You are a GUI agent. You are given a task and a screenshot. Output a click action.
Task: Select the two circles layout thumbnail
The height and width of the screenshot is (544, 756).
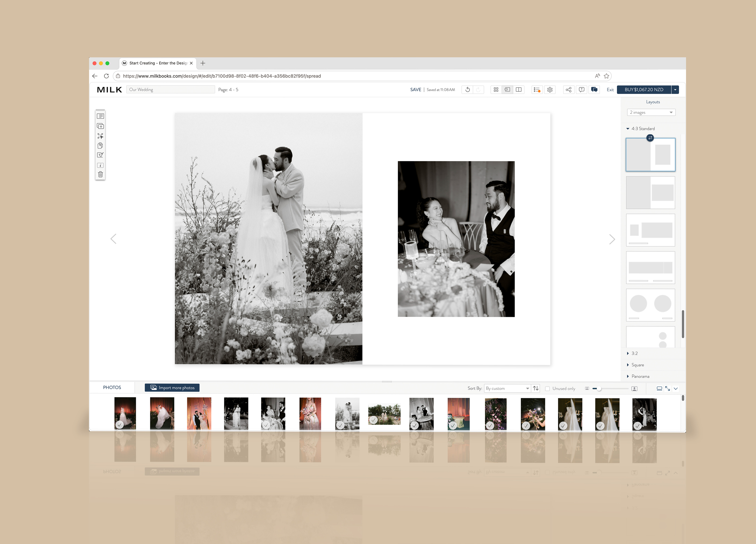650,305
